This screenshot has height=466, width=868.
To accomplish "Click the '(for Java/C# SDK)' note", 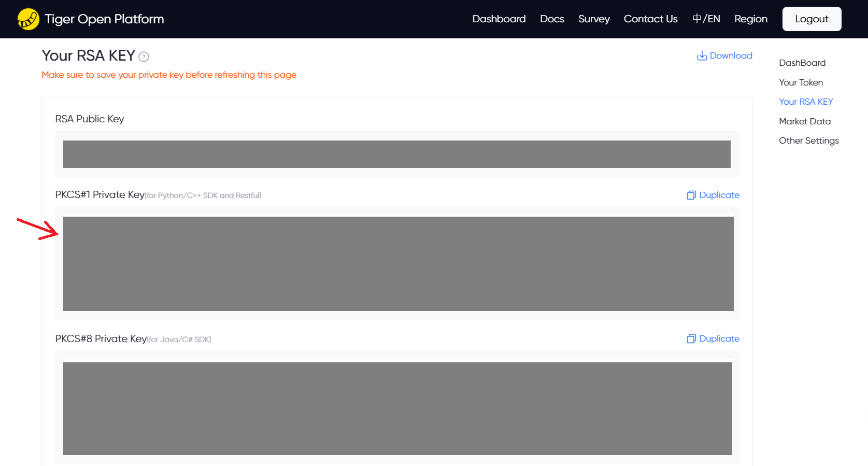I will click(x=179, y=340).
